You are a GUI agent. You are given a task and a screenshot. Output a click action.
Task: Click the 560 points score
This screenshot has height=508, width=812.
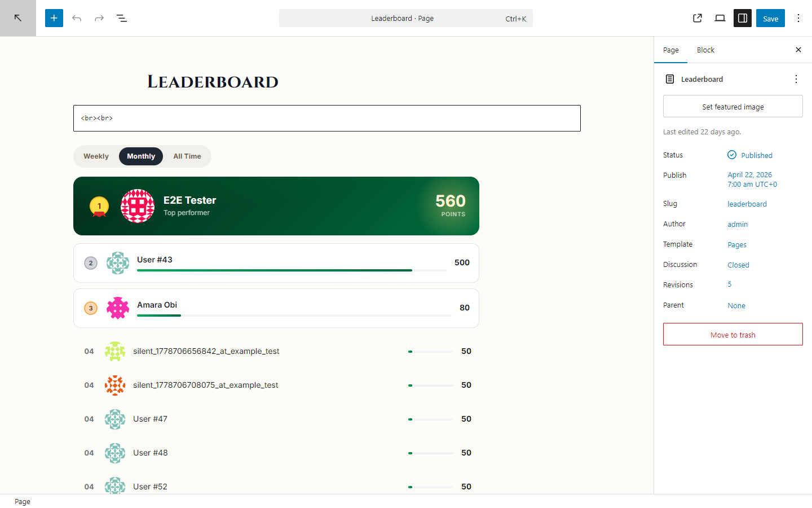click(451, 201)
